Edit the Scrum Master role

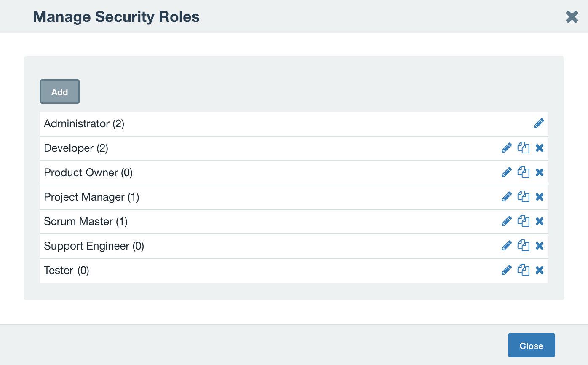point(506,221)
